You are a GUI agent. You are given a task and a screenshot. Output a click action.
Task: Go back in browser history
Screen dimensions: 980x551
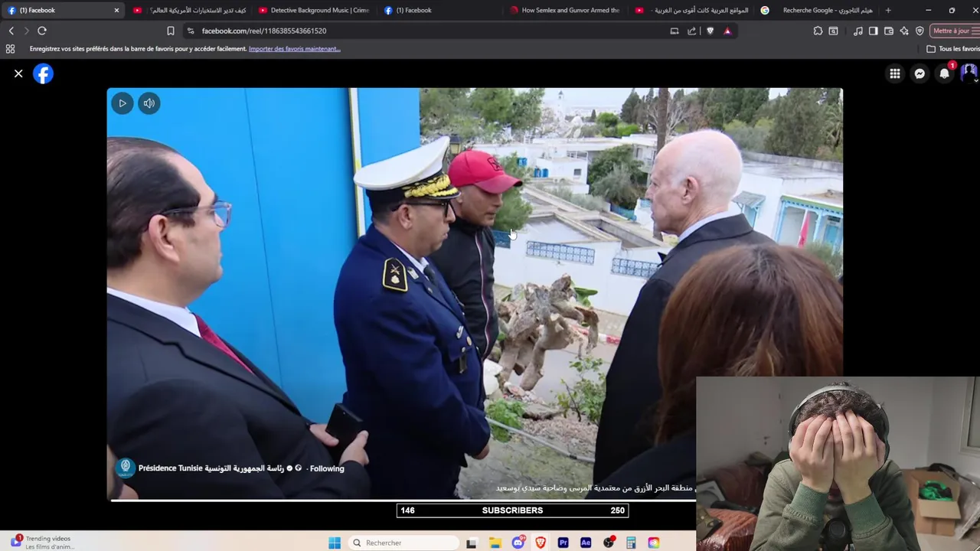pos(11,31)
